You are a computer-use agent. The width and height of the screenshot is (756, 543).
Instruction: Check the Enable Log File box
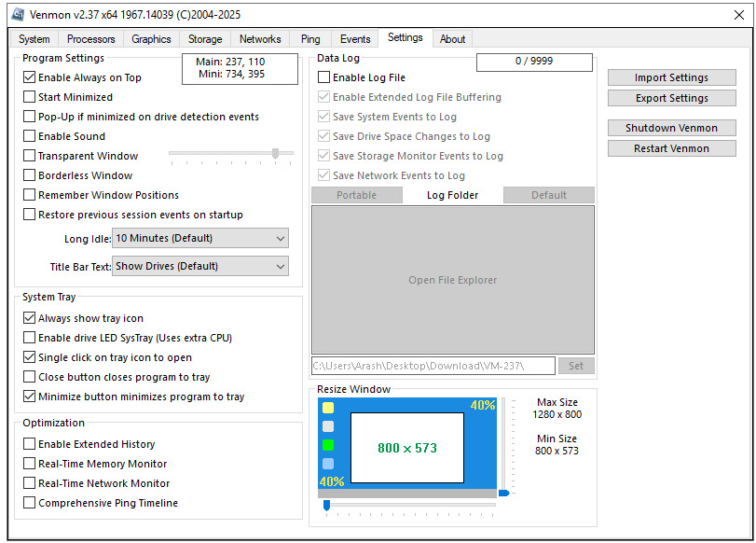tap(324, 77)
